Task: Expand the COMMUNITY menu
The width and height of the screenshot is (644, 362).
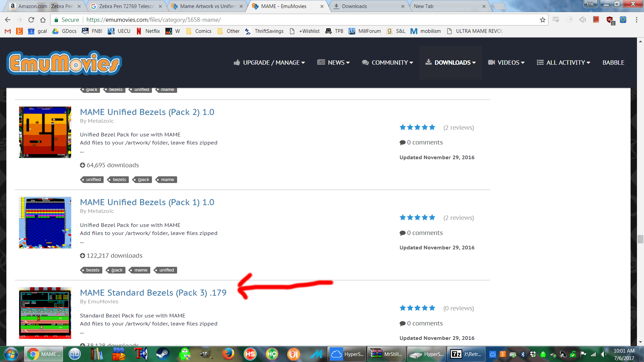Action: (x=388, y=62)
